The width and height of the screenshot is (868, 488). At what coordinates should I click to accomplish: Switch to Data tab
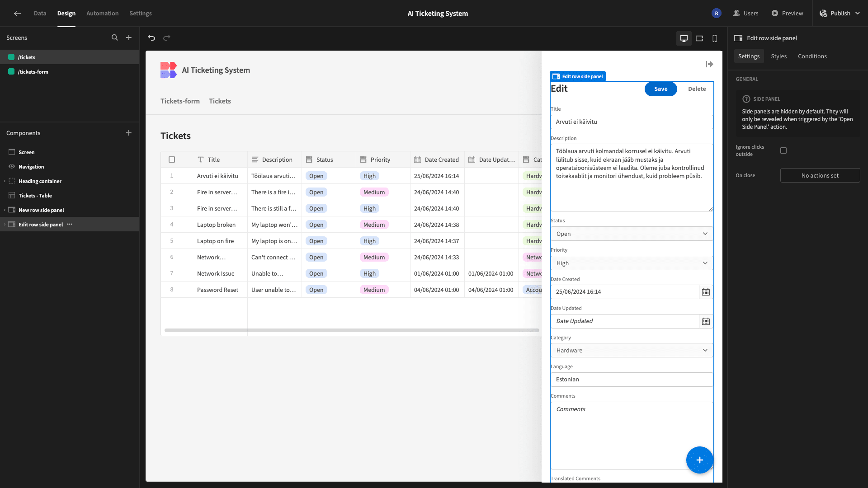(x=40, y=14)
